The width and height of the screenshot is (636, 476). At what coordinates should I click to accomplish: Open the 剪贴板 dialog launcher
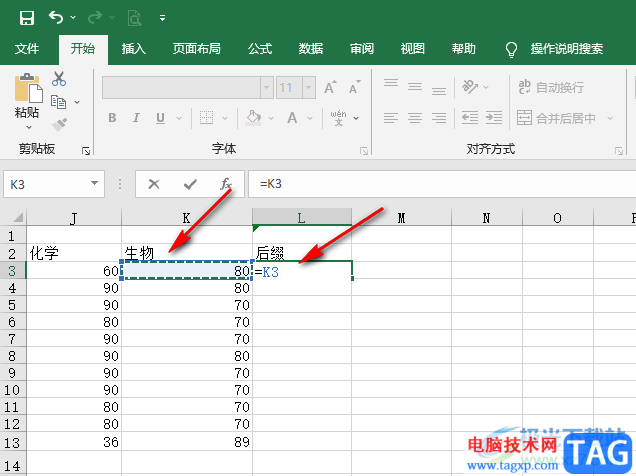[86, 151]
